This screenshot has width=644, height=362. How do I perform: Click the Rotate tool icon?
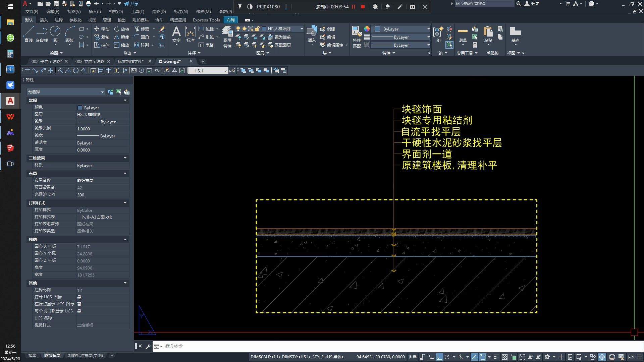[x=116, y=29]
